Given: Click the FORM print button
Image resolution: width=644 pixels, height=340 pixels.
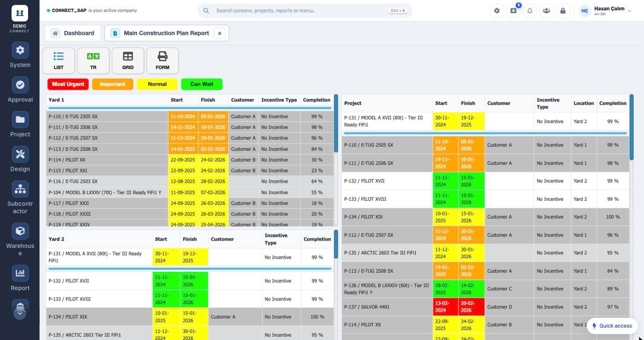Looking at the screenshot, I should [163, 61].
